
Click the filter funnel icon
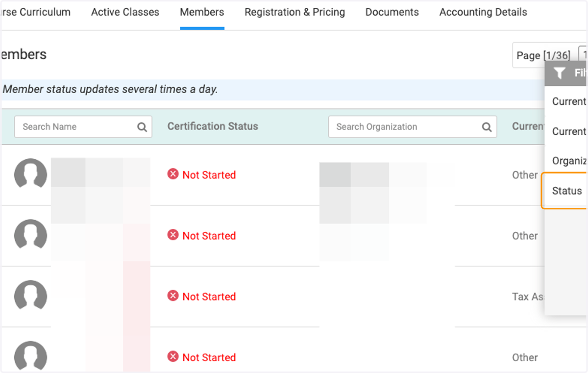560,73
